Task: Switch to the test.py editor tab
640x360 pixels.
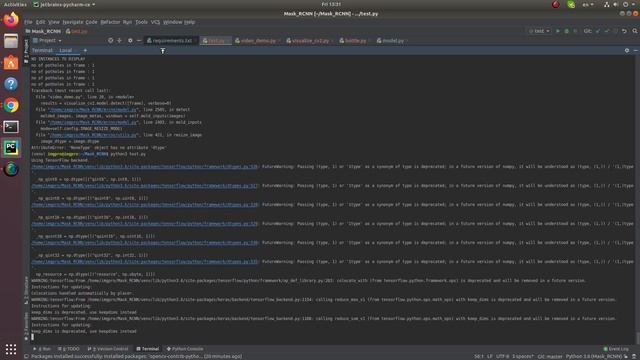Action: point(215,40)
